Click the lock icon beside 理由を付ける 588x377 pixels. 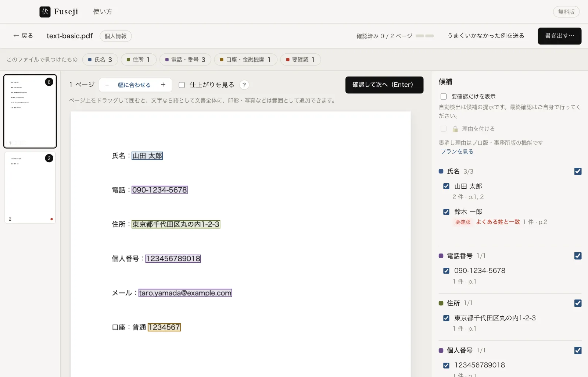[455, 129]
